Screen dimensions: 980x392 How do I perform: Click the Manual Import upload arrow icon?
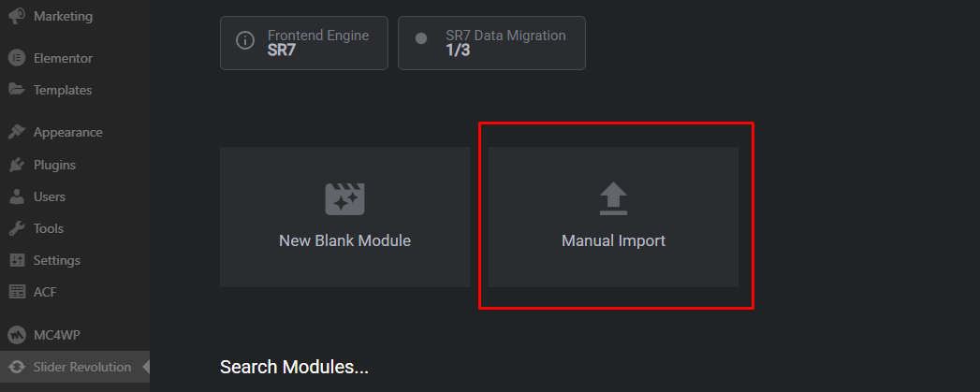click(613, 198)
